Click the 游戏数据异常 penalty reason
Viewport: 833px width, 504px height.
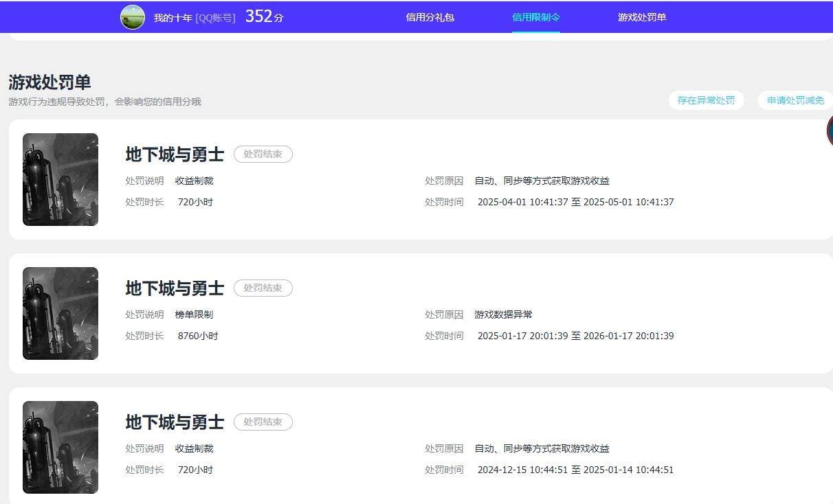click(x=503, y=314)
